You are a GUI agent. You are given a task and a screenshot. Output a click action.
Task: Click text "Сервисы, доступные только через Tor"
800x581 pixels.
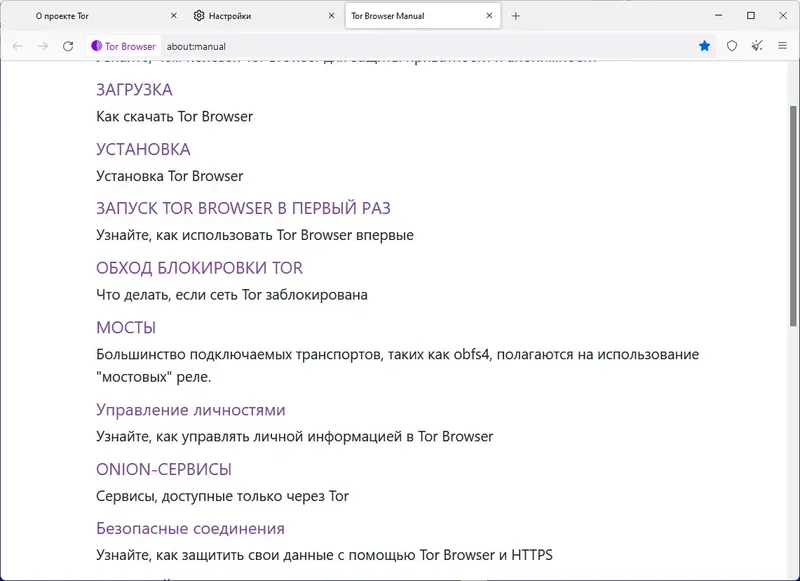coord(222,496)
